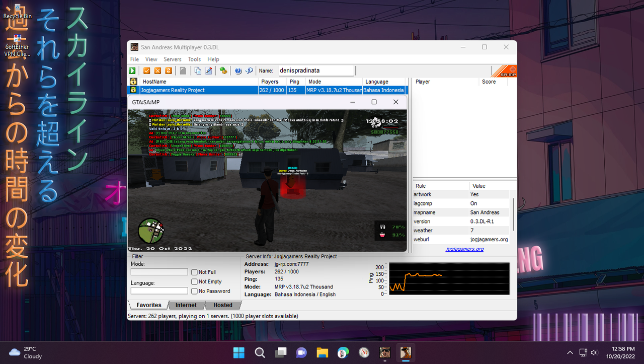The height and width of the screenshot is (364, 644).
Task: Sort servers by Mode column header
Action: (x=334, y=82)
